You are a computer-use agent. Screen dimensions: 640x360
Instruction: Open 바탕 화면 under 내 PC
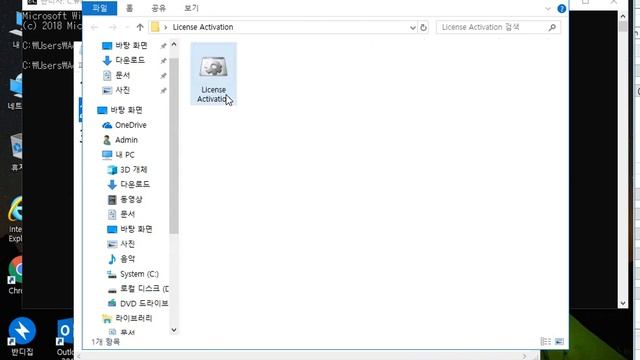(x=136, y=229)
